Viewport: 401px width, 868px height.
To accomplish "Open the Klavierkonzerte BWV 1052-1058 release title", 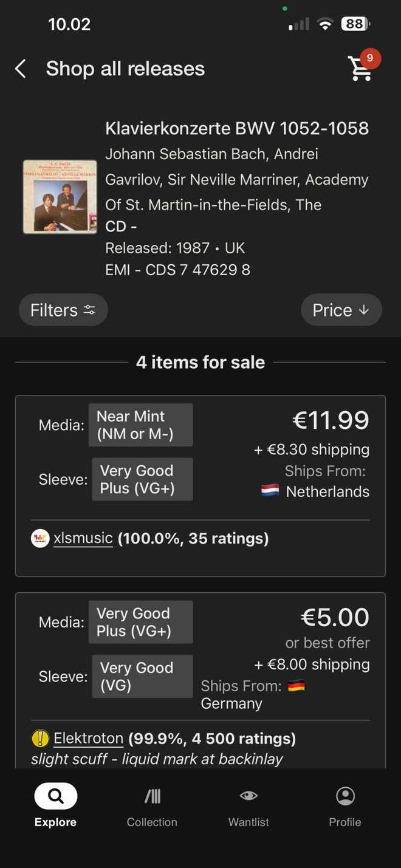I will tap(237, 129).
